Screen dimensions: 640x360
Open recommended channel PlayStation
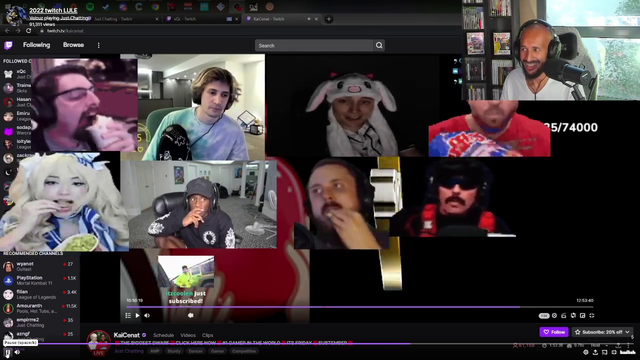pyautogui.click(x=40, y=280)
